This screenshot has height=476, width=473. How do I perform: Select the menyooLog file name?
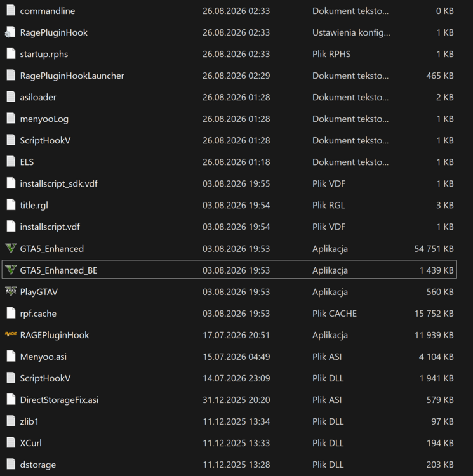44,119
